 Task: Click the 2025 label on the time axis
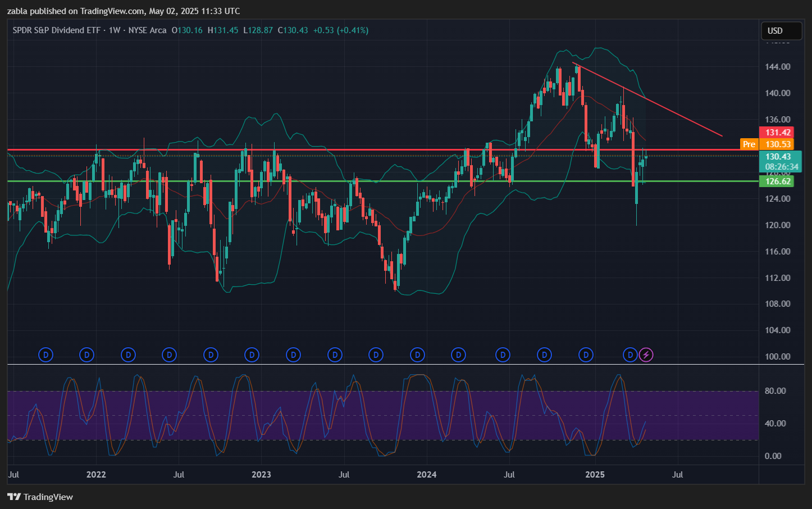[x=595, y=475]
